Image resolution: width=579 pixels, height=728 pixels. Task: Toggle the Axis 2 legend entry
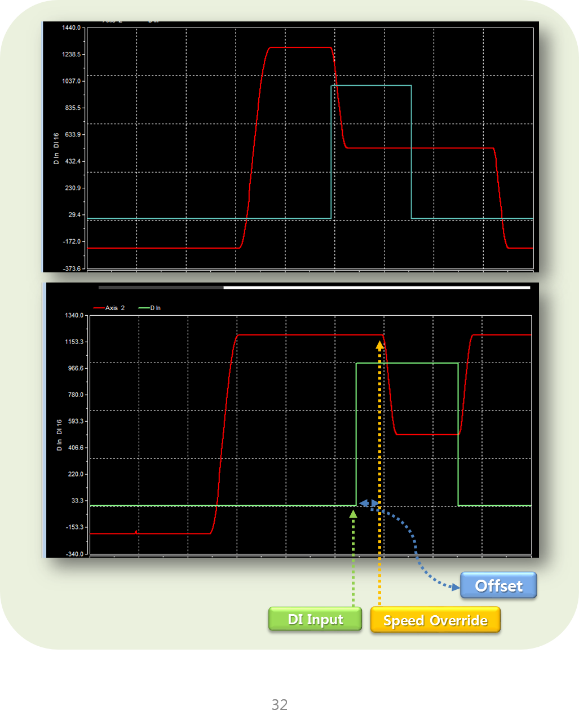[x=115, y=308]
